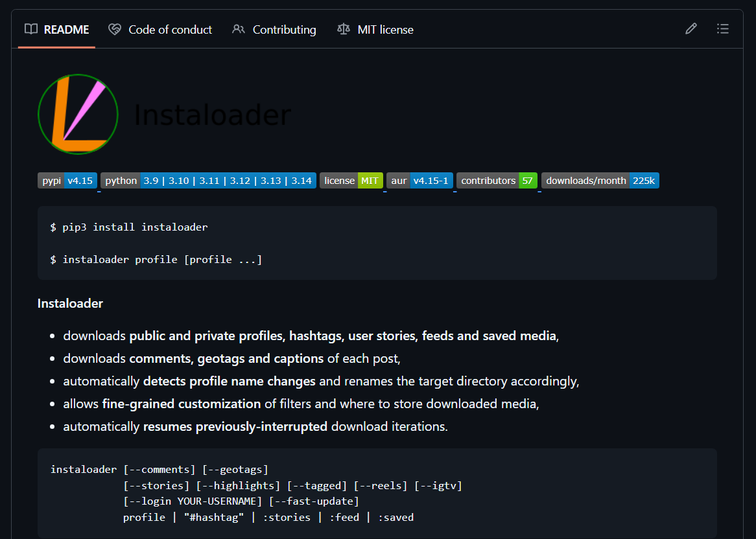Image resolution: width=756 pixels, height=539 pixels.
Task: Open the pypi v4.15 badge
Action: (67, 181)
